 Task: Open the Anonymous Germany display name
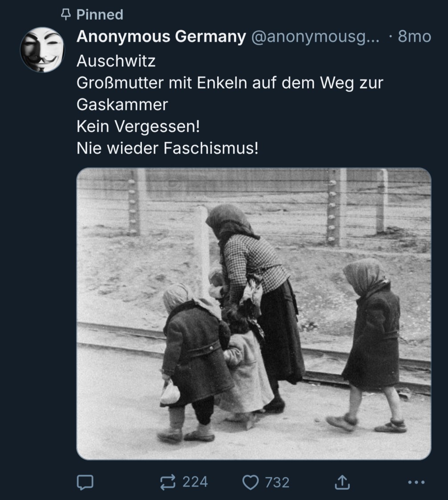[x=161, y=37]
